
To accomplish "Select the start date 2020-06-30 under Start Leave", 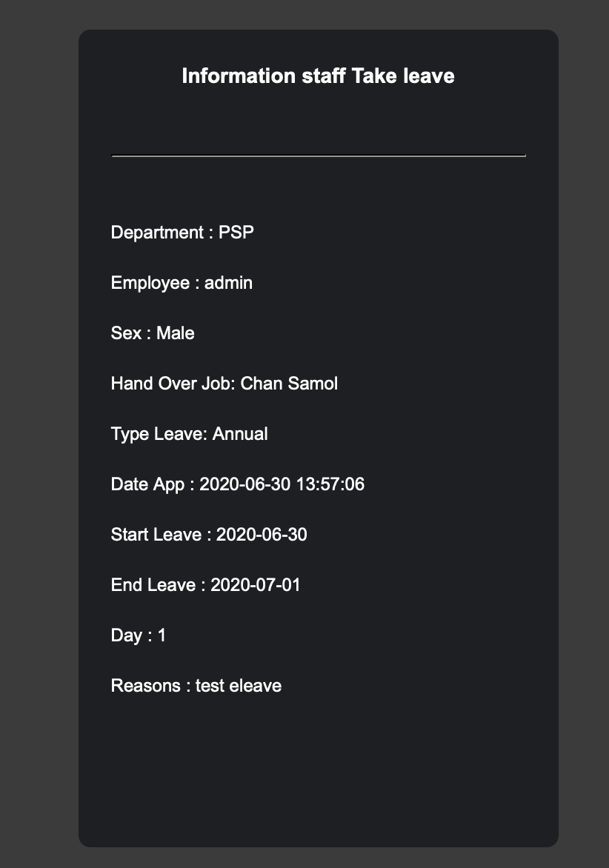I will [262, 535].
